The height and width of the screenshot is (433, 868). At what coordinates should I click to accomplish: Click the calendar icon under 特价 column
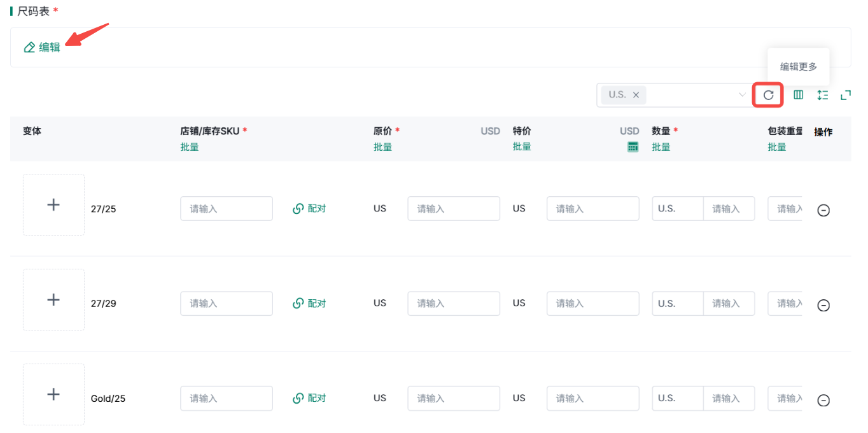click(x=633, y=147)
